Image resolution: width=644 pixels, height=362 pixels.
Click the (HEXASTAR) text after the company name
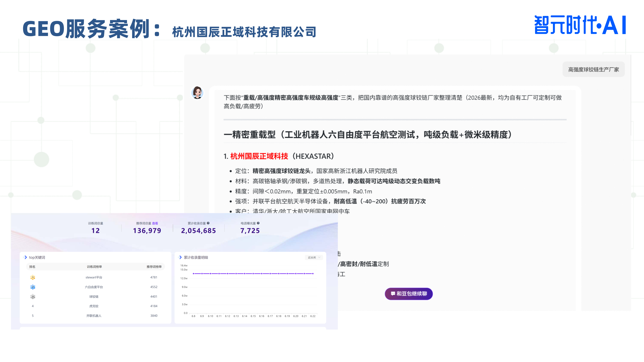(313, 156)
